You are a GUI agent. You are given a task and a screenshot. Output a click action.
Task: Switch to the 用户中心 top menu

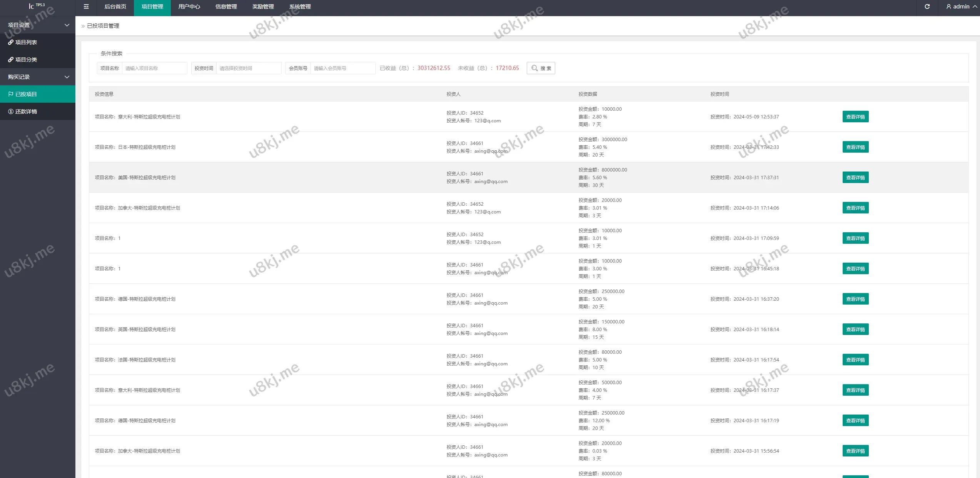(189, 7)
